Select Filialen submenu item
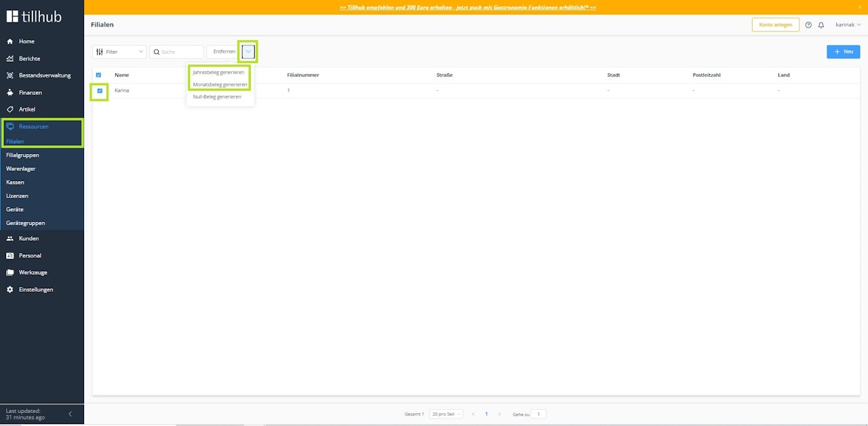The height and width of the screenshot is (426, 868). point(15,142)
